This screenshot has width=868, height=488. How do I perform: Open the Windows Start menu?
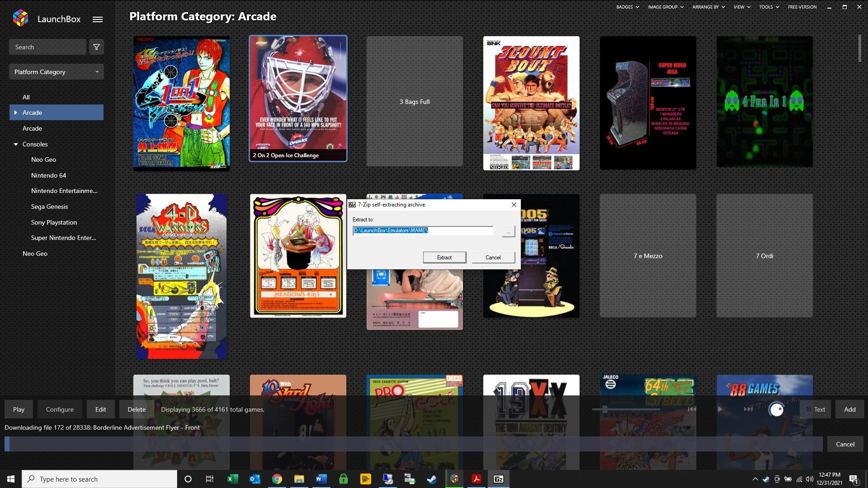[x=11, y=479]
